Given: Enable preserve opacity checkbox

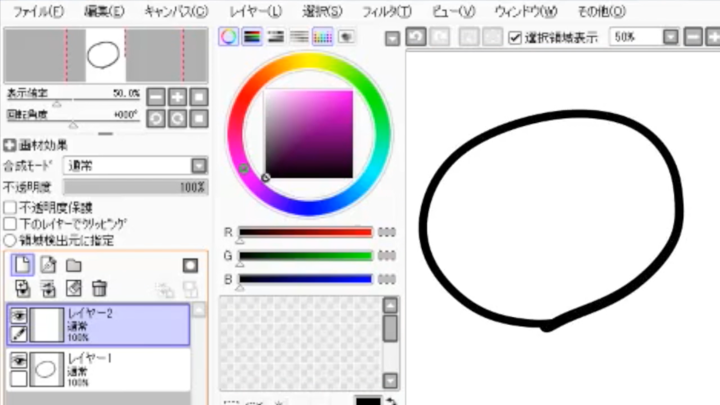Looking at the screenshot, I should pyautogui.click(x=10, y=208).
